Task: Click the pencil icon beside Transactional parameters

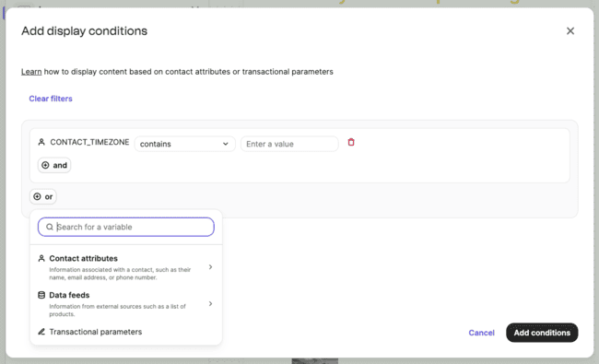Action: click(x=41, y=332)
